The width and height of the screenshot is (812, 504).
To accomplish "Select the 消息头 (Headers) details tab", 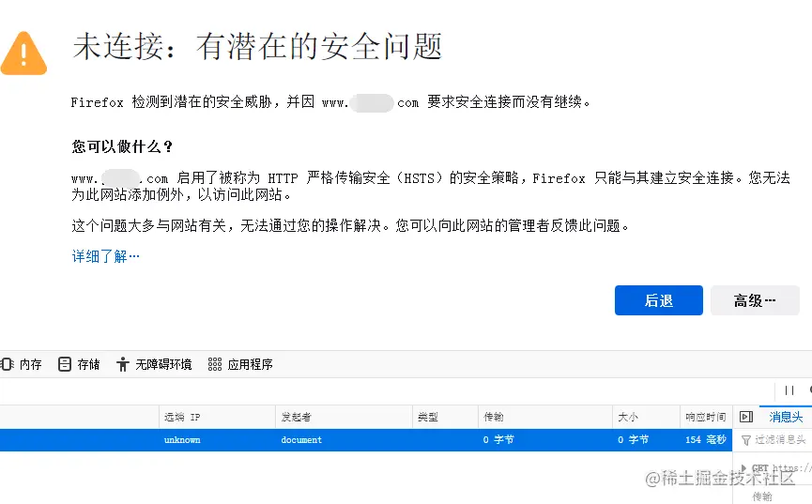I will coord(786,417).
